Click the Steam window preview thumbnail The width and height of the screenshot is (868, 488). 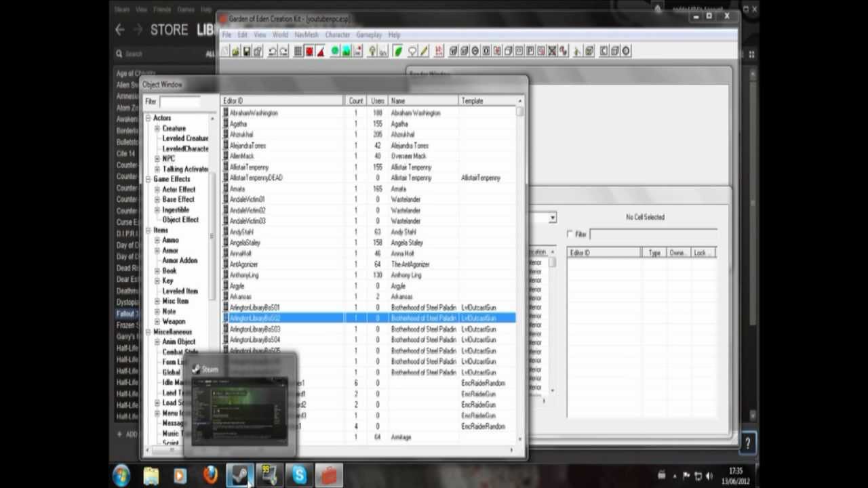click(x=239, y=411)
